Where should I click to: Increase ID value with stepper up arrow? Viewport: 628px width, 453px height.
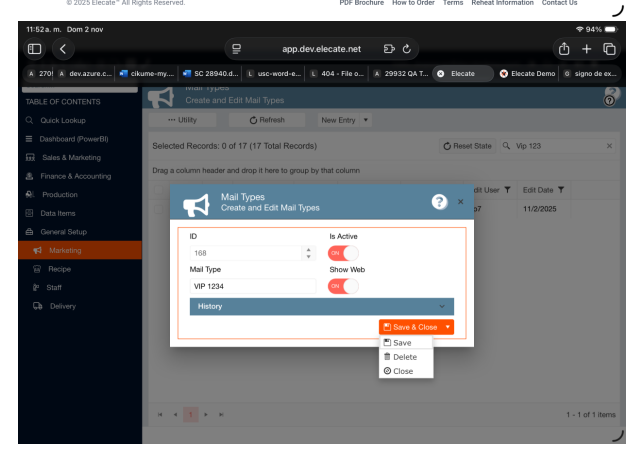click(309, 250)
